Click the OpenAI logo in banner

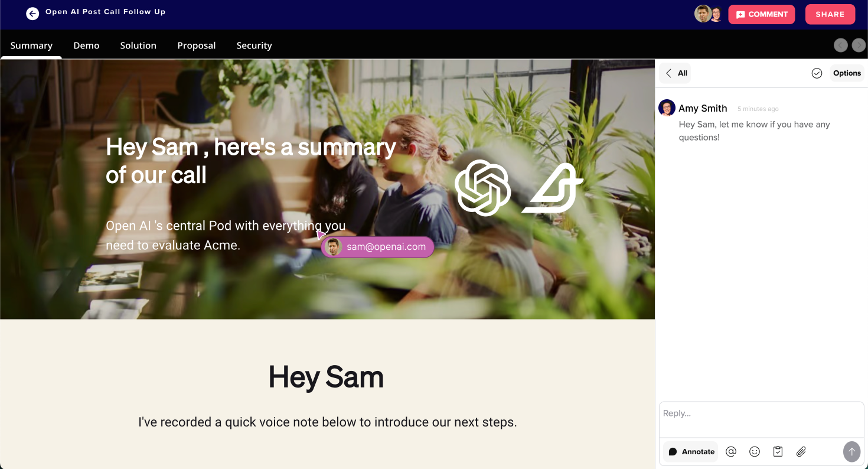482,187
